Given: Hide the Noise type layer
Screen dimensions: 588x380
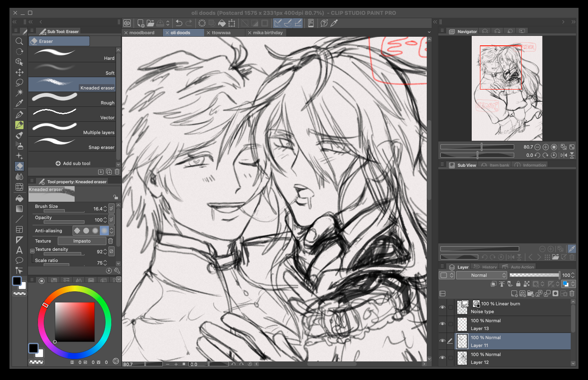Looking at the screenshot, I should coord(442,307).
